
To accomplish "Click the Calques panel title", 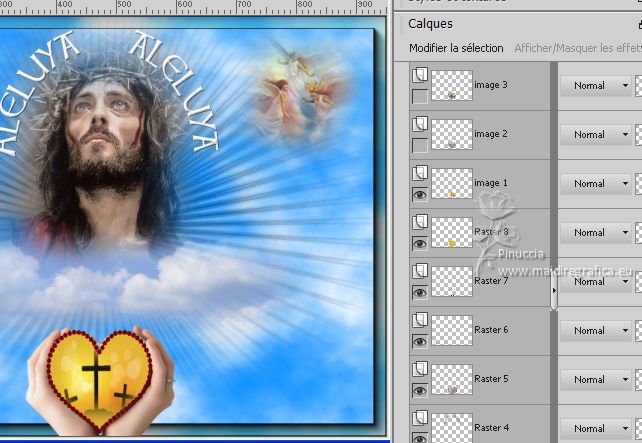I will coord(430,24).
